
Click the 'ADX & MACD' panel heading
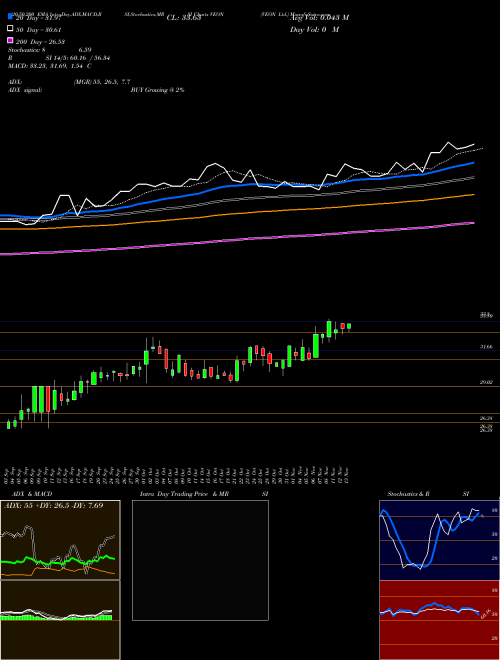click(x=32, y=494)
